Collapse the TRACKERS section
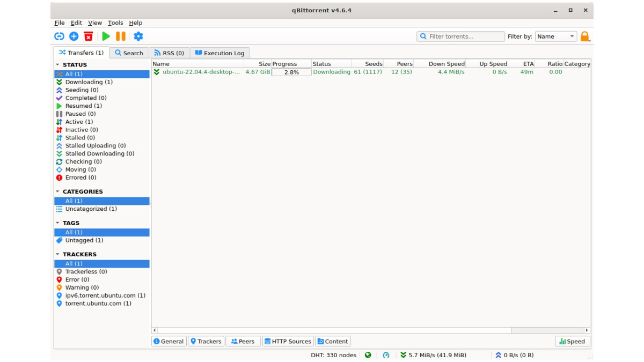 point(57,254)
